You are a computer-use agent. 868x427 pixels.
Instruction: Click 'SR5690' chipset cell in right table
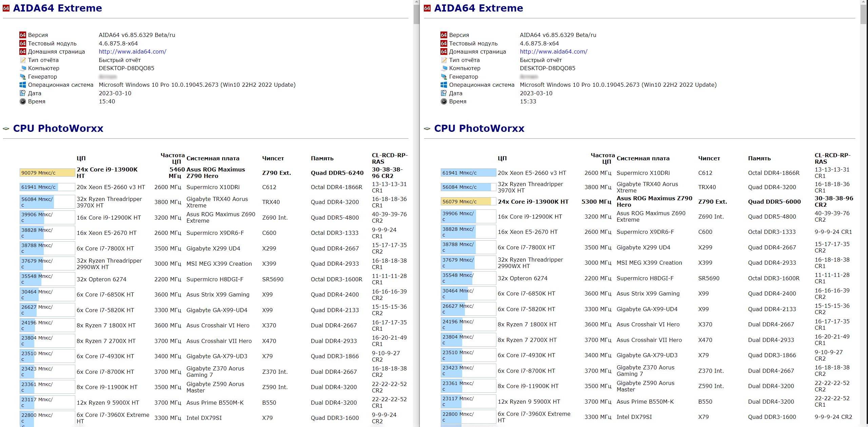(709, 278)
